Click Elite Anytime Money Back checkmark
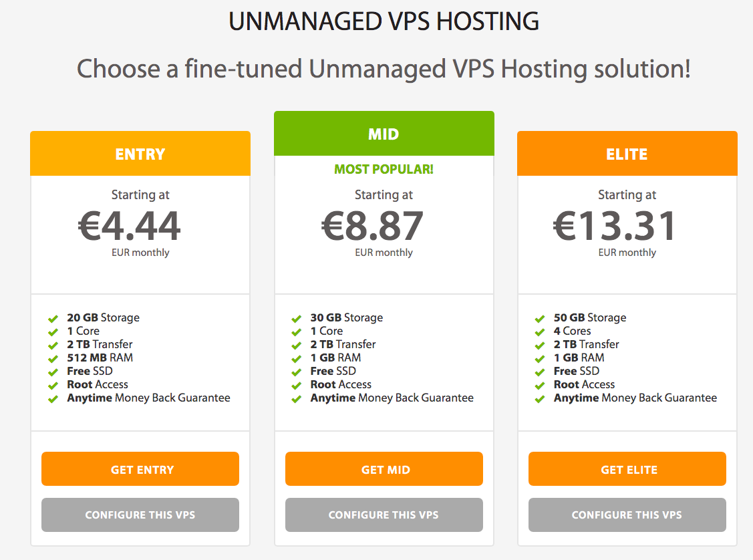This screenshot has height=560, width=753. pos(540,399)
